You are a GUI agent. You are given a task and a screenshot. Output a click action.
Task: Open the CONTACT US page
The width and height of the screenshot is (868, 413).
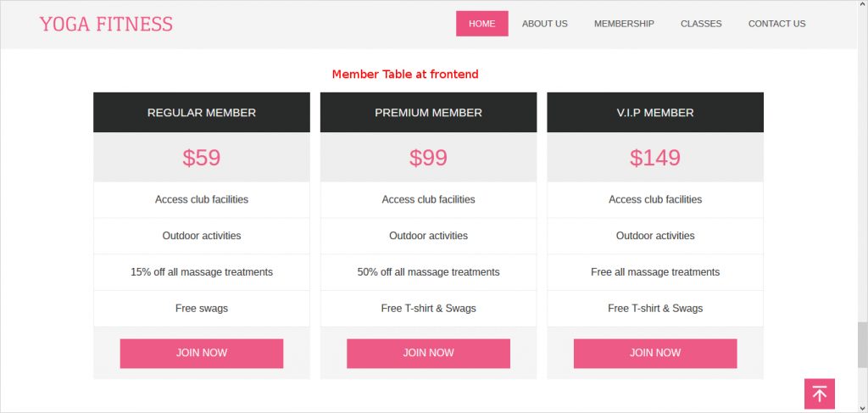click(776, 24)
